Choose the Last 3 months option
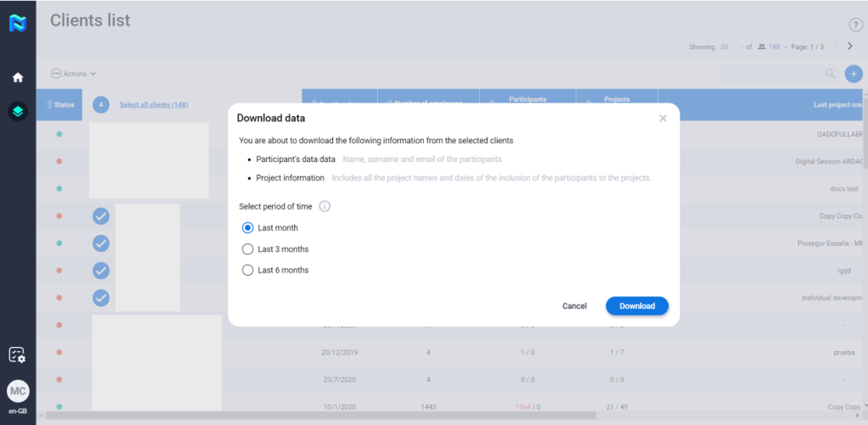 coord(248,249)
